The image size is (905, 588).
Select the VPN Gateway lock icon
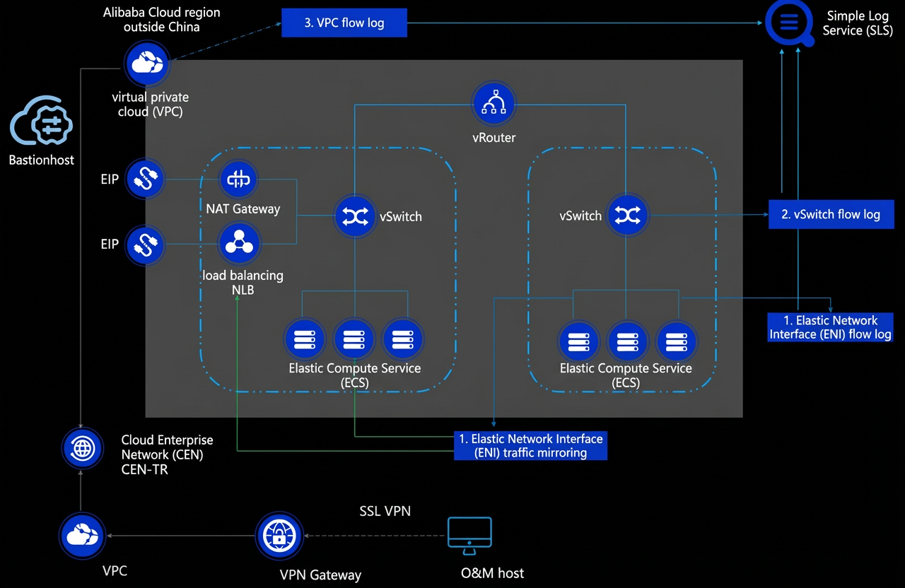(279, 536)
